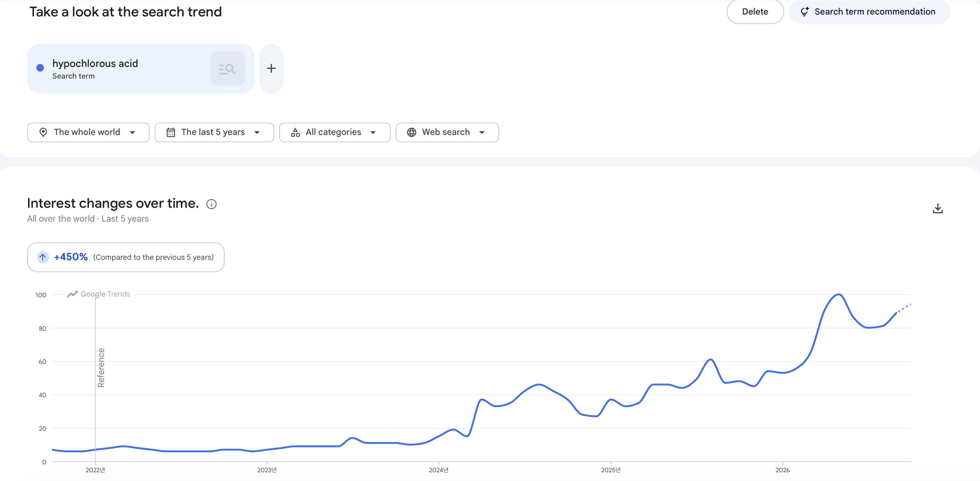Click the globe icon in Web search filter
Image resolution: width=980 pixels, height=481 pixels.
click(412, 132)
